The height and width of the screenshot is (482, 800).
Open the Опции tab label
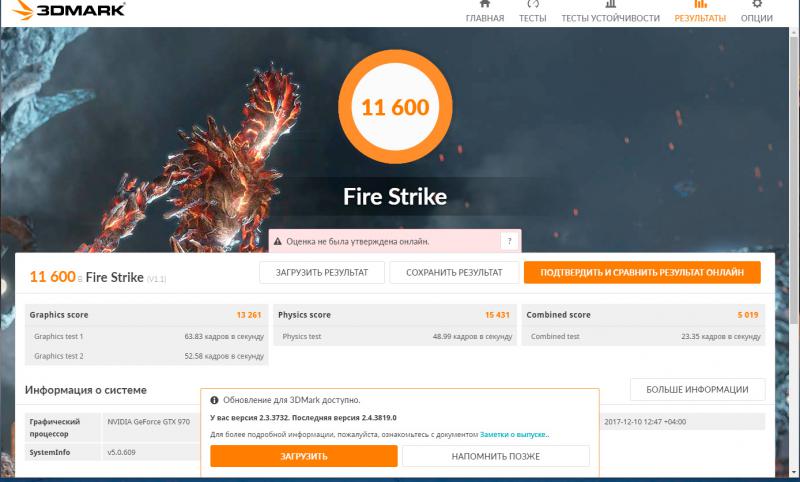(757, 18)
